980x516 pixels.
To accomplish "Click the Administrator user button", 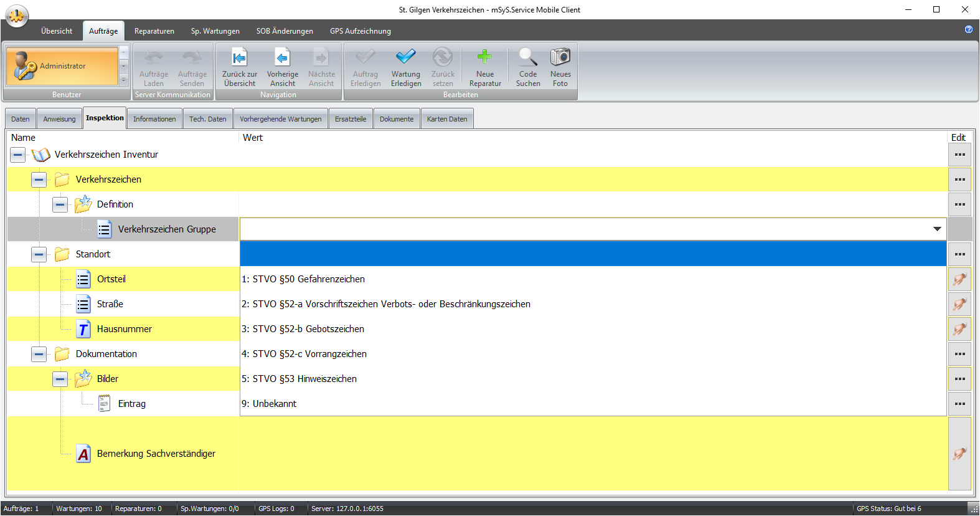I will [62, 66].
